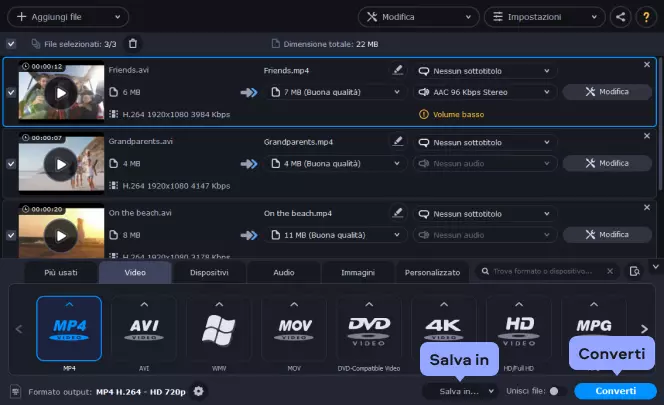Remove Friends.avi from the list
Screen dimensions: 664x405
coord(647,64)
